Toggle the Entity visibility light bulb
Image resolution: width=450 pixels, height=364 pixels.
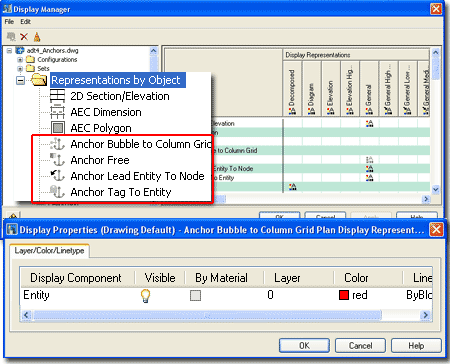click(145, 296)
